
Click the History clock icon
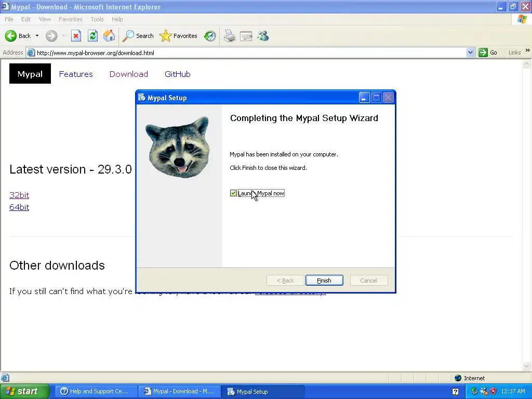point(210,36)
